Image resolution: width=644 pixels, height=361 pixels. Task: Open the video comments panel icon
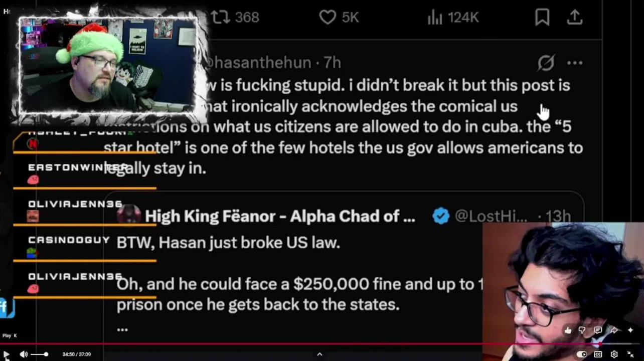pyautogui.click(x=598, y=330)
